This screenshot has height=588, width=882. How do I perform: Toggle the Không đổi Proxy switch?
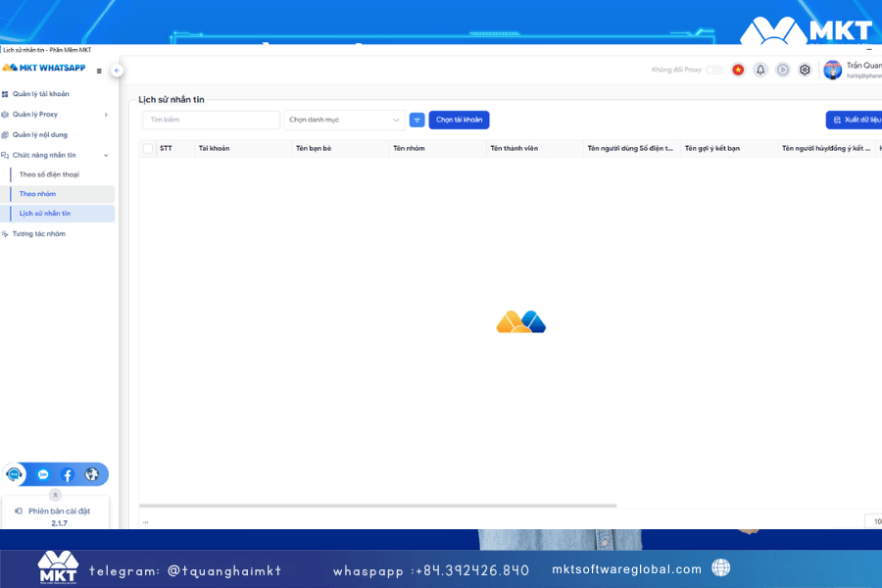714,70
